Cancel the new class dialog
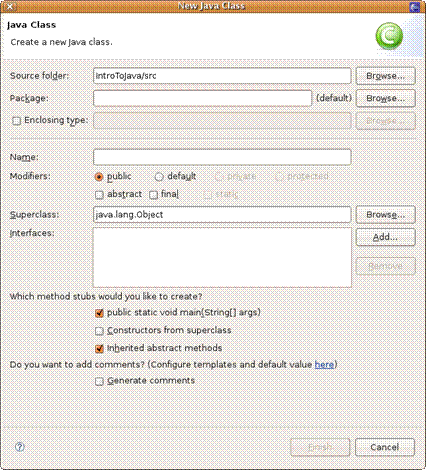Viewport: 426px width, 470px height. pos(385,447)
